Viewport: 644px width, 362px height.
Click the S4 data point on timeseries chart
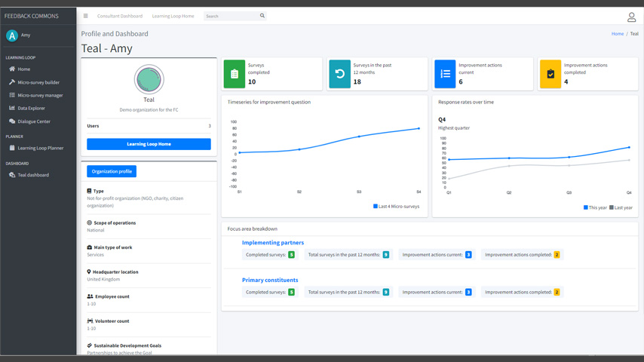click(x=419, y=129)
